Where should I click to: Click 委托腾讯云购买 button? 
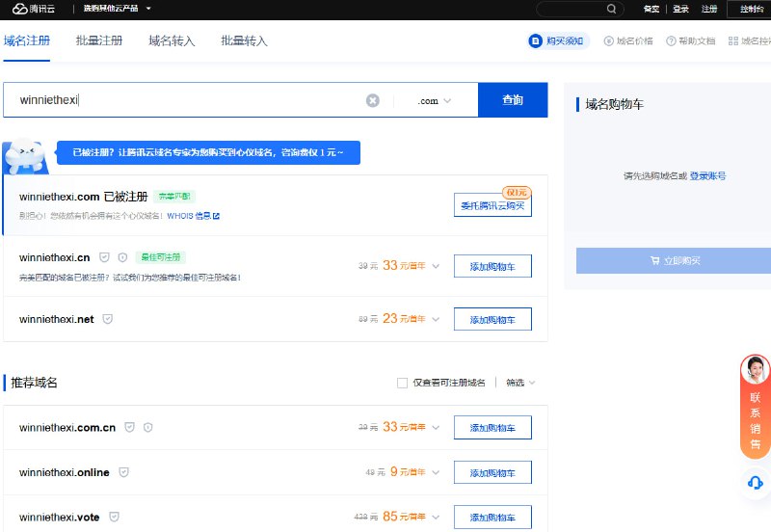tap(492, 205)
